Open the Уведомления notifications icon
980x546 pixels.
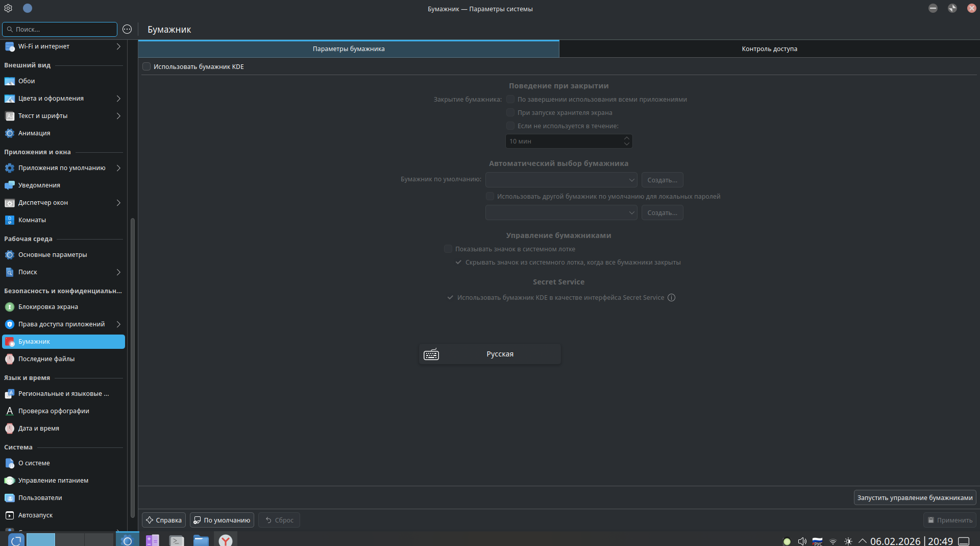point(10,185)
